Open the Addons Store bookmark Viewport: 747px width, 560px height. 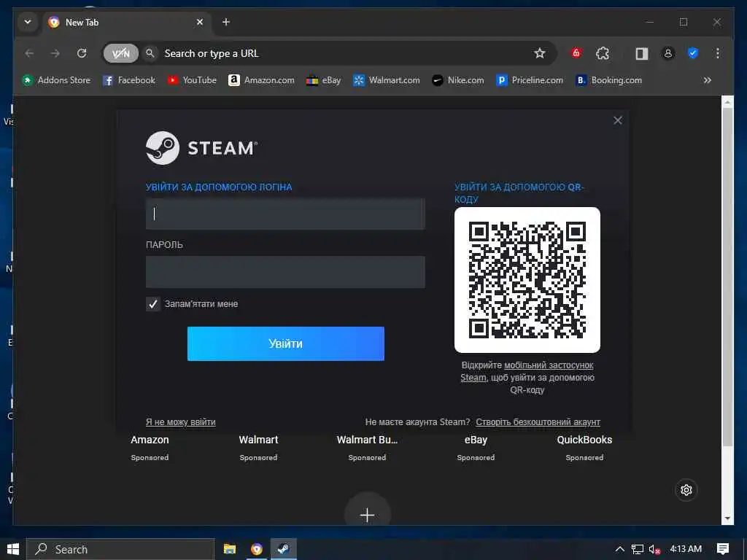pos(56,80)
